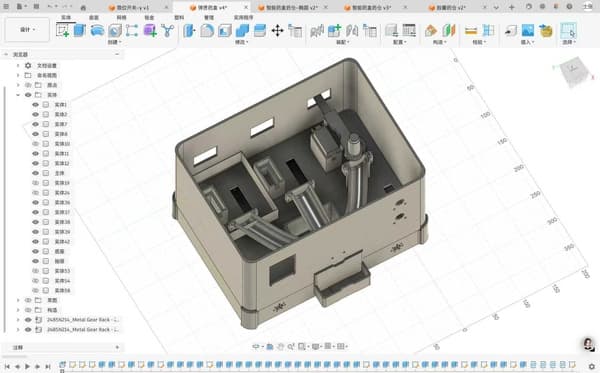The height and width of the screenshot is (373, 600).
Task: Switch to the Plastic (塑料) ribbon tab
Action: click(179, 17)
